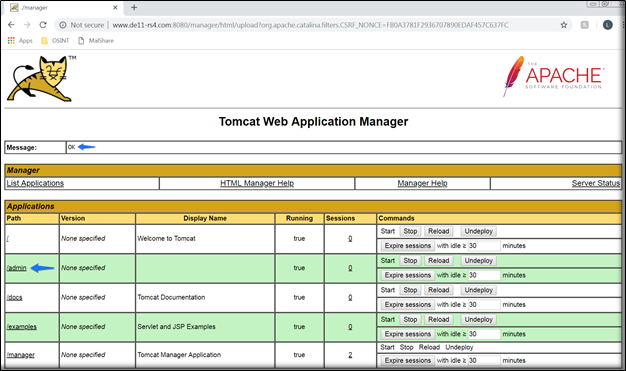The image size is (626, 371).
Task: Reload the page with the refresh icon
Action: (43, 25)
